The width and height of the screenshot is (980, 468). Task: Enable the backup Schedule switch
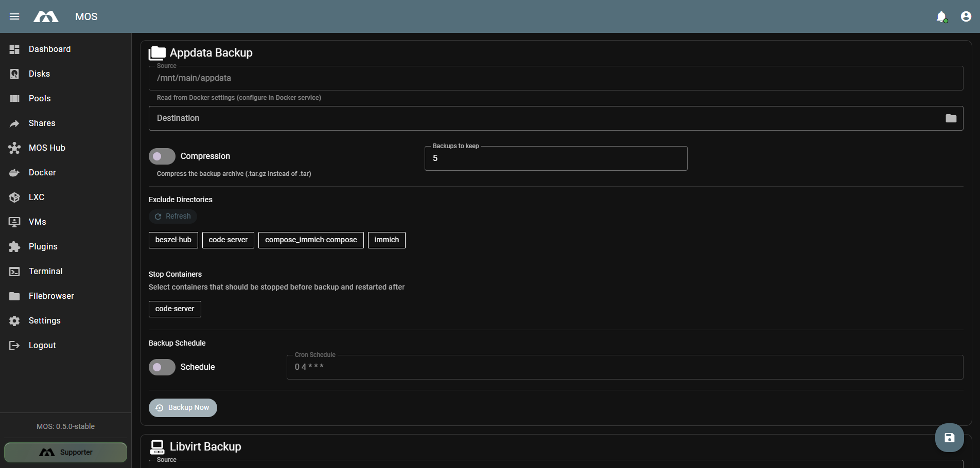[162, 367]
